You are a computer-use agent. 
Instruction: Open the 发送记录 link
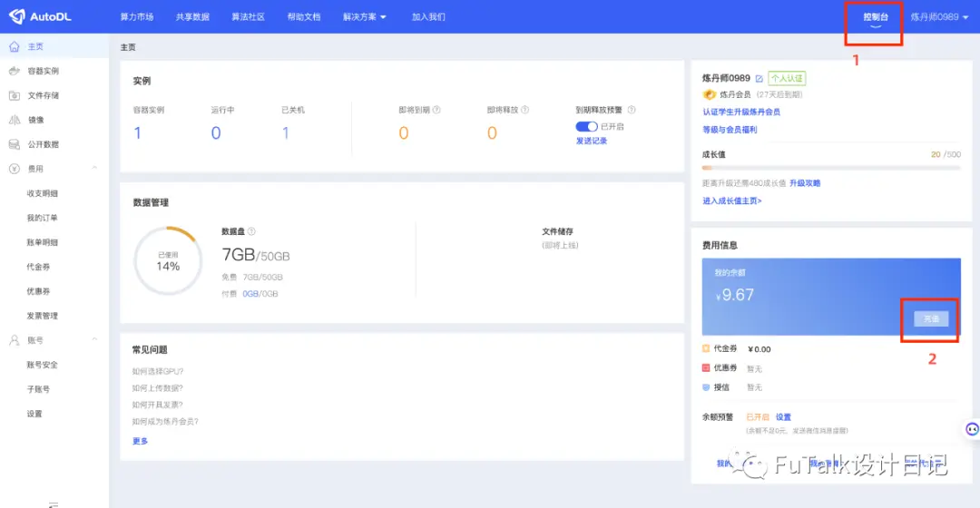pos(592,141)
